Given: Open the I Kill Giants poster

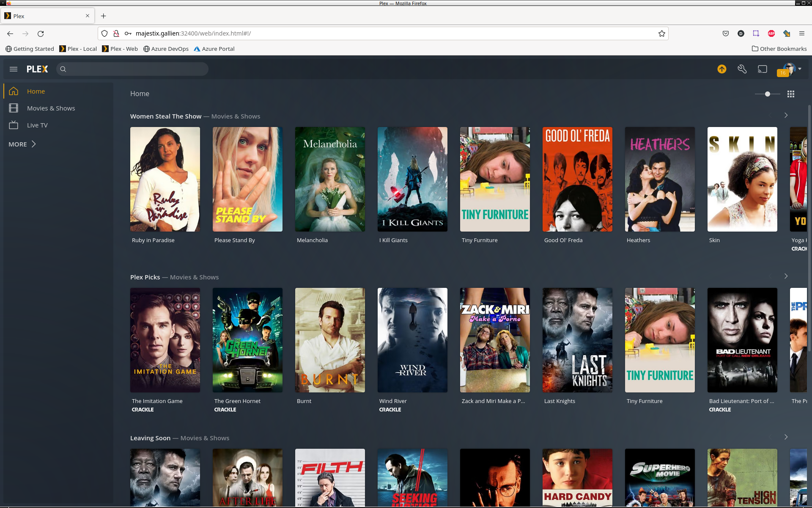Looking at the screenshot, I should [412, 179].
